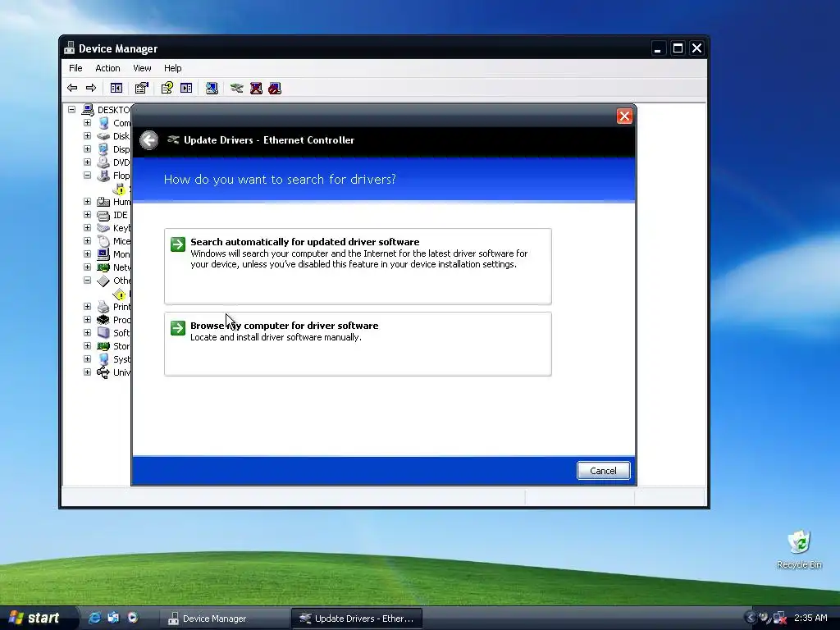Expand the Keyboards tree node
The height and width of the screenshot is (630, 840).
pyautogui.click(x=87, y=228)
